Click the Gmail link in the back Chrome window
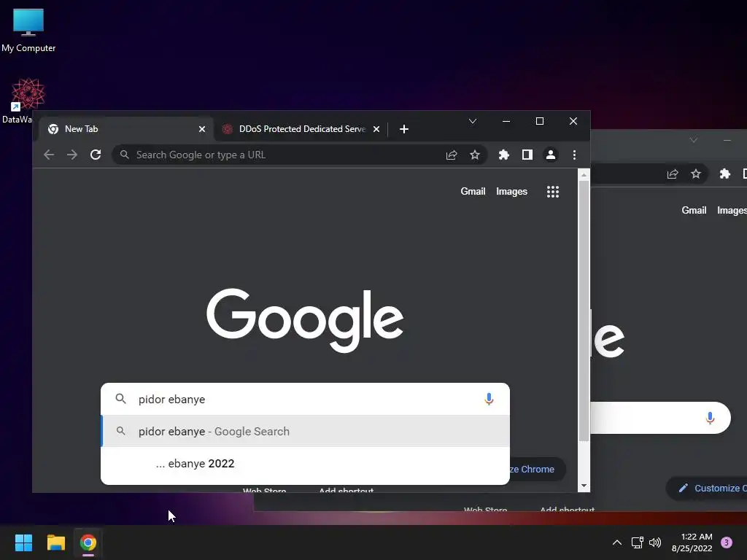 pyautogui.click(x=694, y=211)
